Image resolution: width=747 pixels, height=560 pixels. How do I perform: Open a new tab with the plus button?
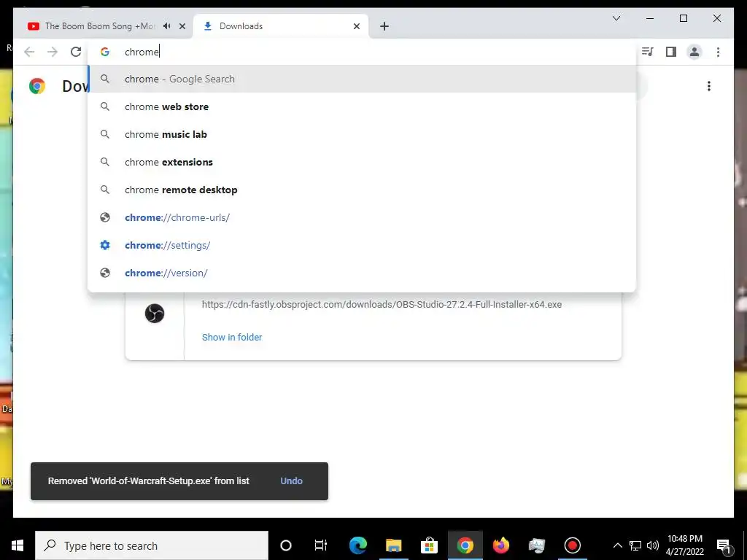[384, 26]
